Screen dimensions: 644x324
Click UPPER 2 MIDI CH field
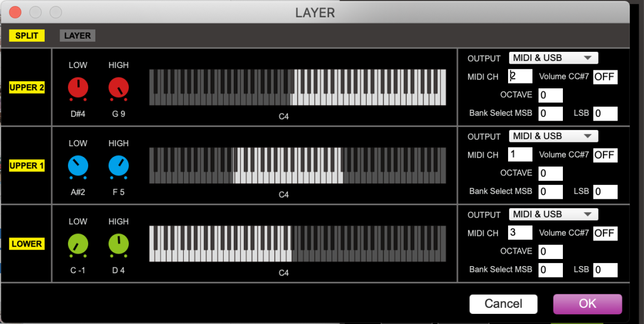pos(520,76)
